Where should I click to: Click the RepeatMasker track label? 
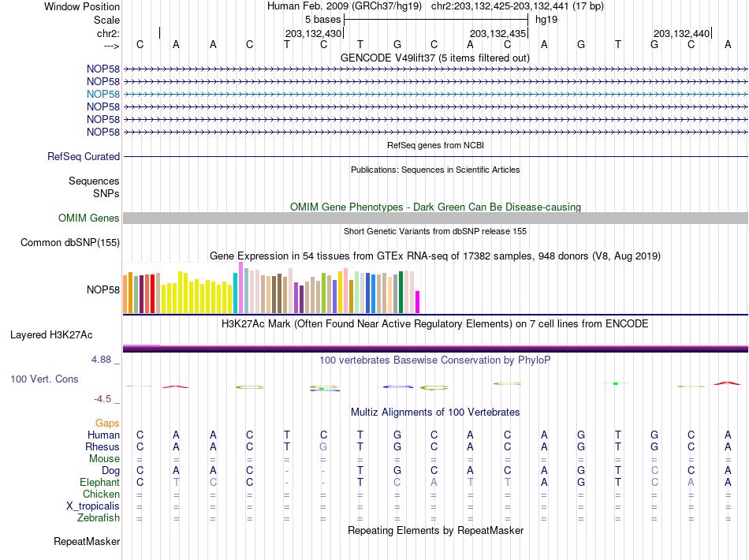(x=87, y=541)
